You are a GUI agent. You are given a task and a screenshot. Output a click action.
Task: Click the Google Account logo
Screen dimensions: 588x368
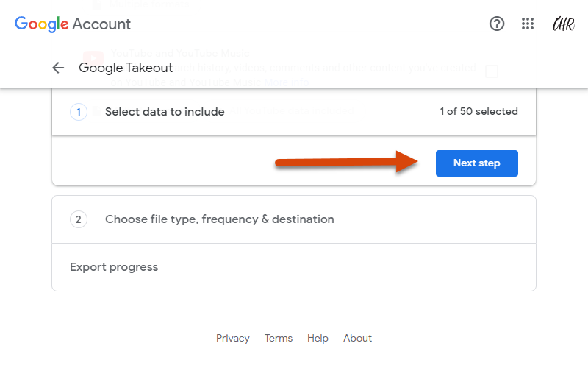tap(73, 24)
